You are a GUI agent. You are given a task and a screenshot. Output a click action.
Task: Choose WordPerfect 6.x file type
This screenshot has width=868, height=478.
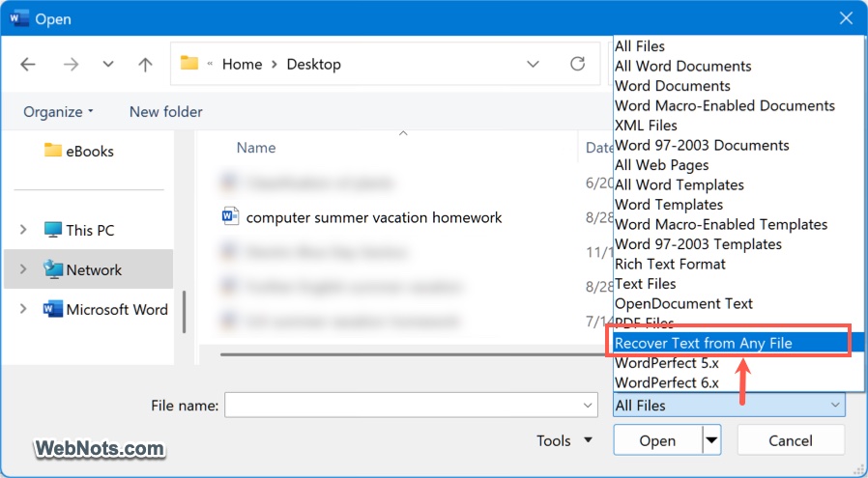click(667, 382)
